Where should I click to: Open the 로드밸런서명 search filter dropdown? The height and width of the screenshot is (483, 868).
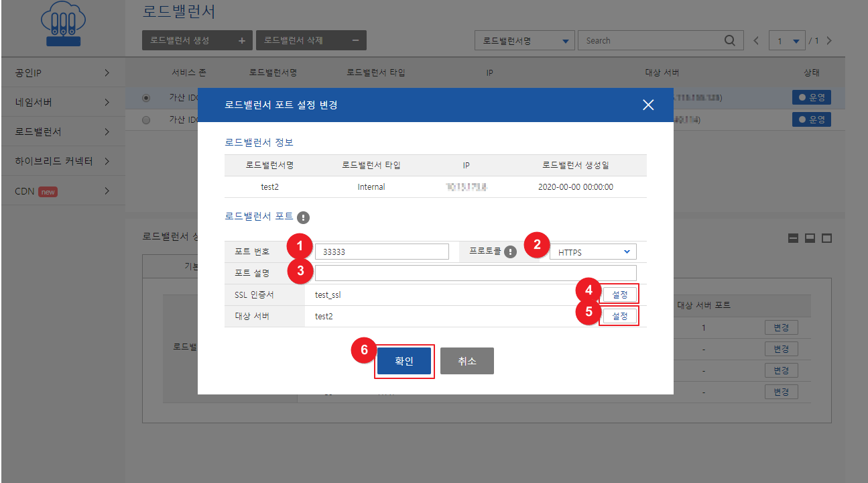[525, 40]
